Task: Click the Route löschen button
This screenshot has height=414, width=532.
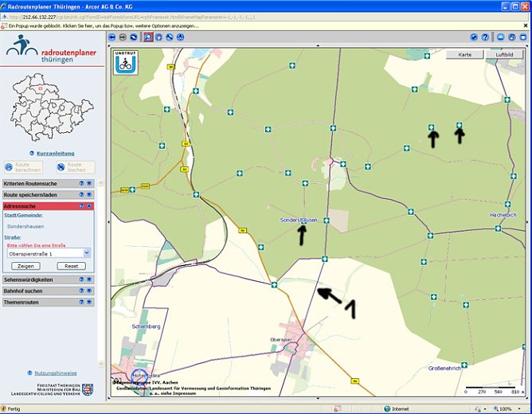Action: 75,167
